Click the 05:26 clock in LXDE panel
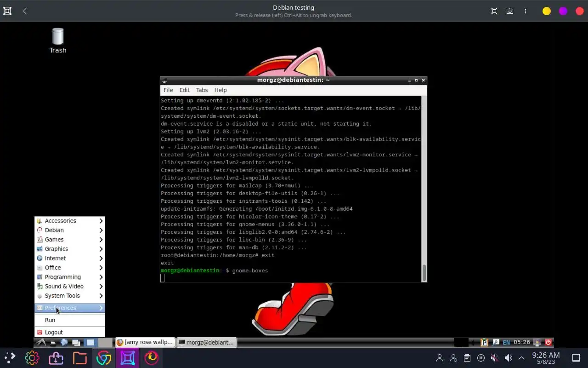588x368 pixels. point(522,342)
